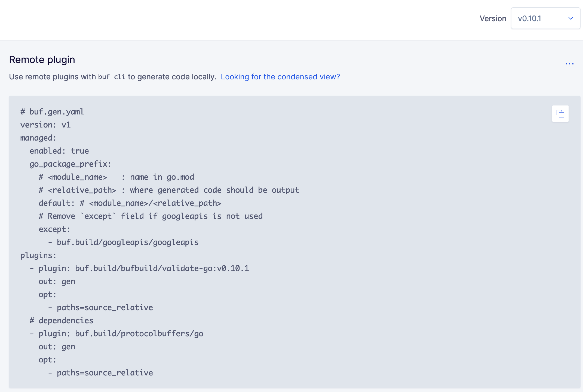Screen dimensions: 583x392
Task: Open the three-dot more options menu
Action: (569, 64)
